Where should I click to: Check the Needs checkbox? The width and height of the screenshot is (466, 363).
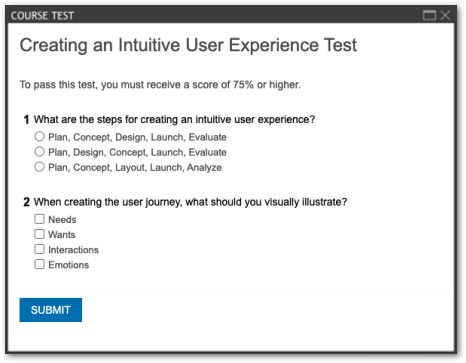click(x=39, y=219)
